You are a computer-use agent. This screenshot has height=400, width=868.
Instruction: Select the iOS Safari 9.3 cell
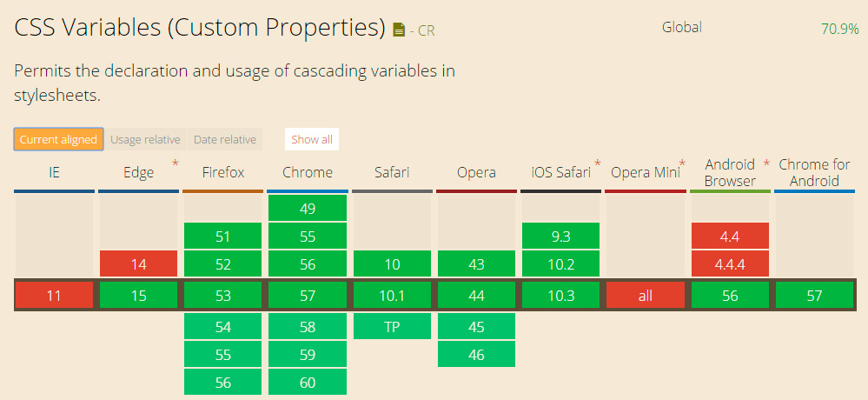[560, 236]
